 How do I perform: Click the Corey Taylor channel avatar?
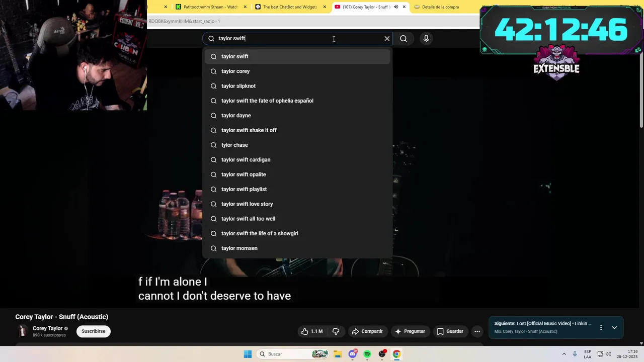(22, 331)
